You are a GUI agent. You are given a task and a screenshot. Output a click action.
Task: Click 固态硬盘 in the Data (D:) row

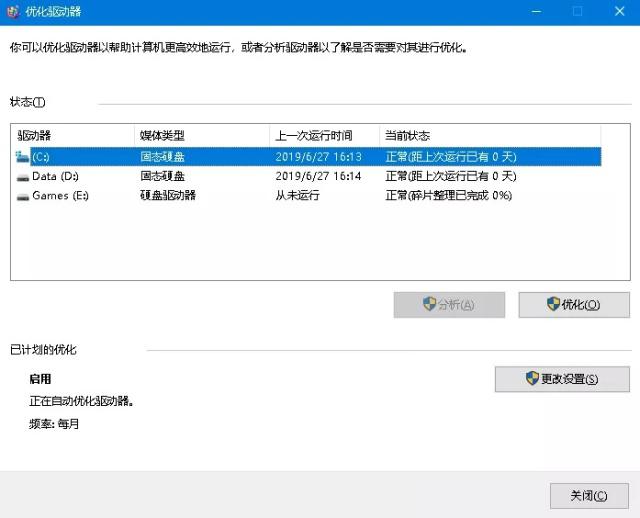pos(162,176)
